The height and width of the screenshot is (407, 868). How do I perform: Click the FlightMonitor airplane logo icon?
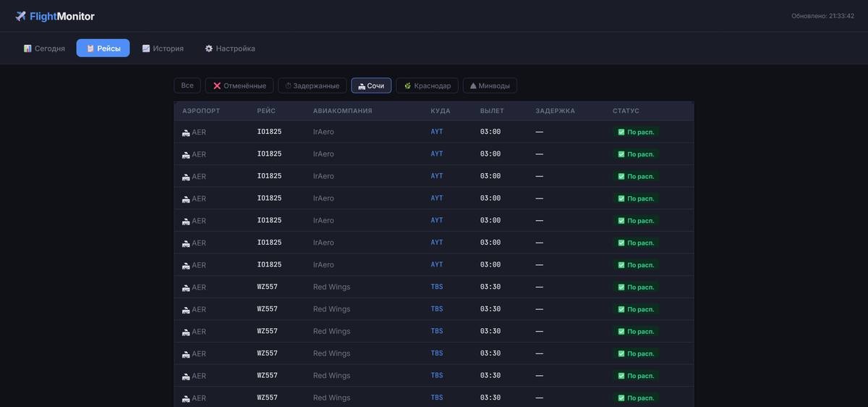tap(21, 16)
